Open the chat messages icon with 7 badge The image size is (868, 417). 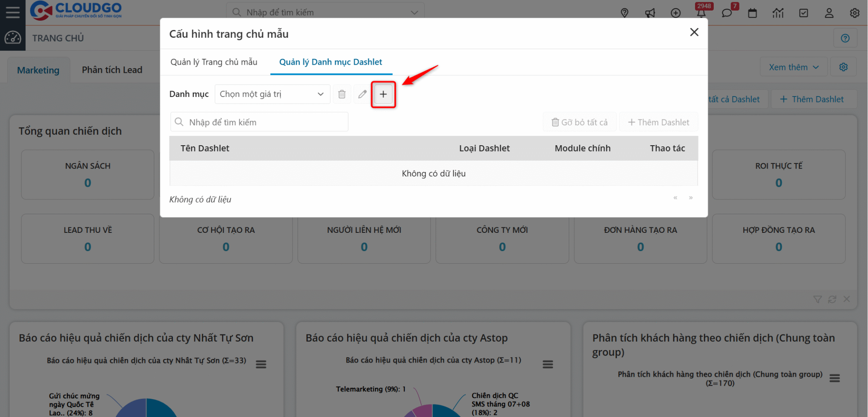click(727, 13)
